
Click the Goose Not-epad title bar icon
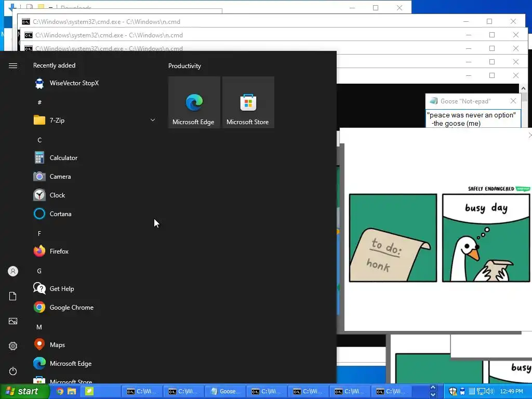pos(433,101)
